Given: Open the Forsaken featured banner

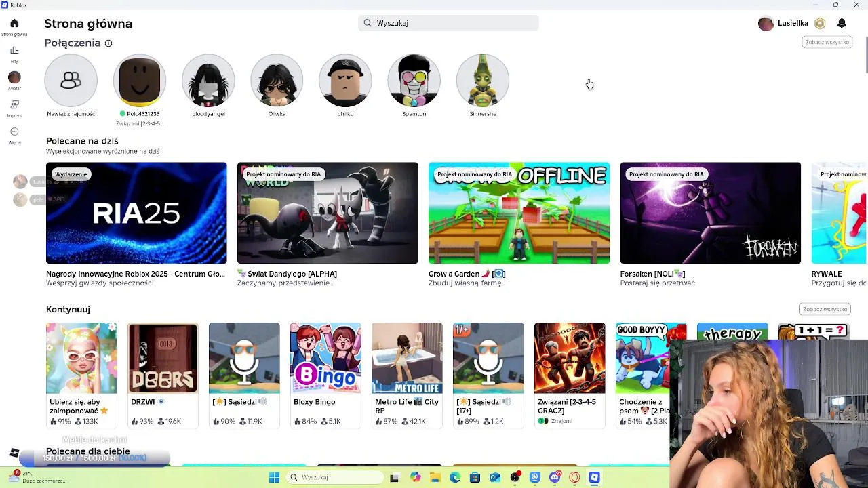Looking at the screenshot, I should click(x=710, y=213).
